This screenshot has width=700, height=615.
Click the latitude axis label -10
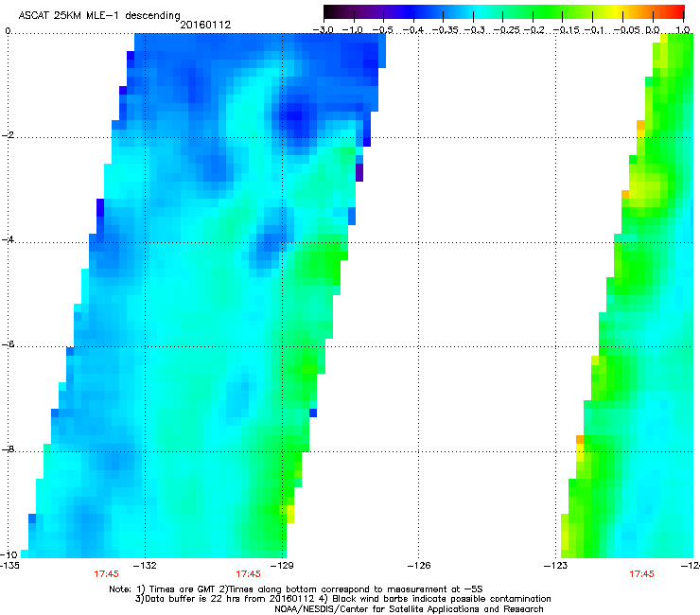[9, 554]
